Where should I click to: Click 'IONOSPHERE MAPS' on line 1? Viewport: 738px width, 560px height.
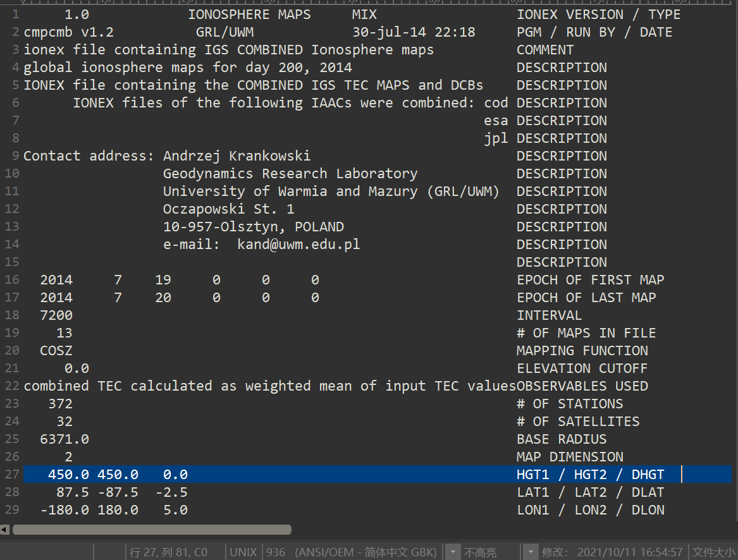tap(249, 15)
